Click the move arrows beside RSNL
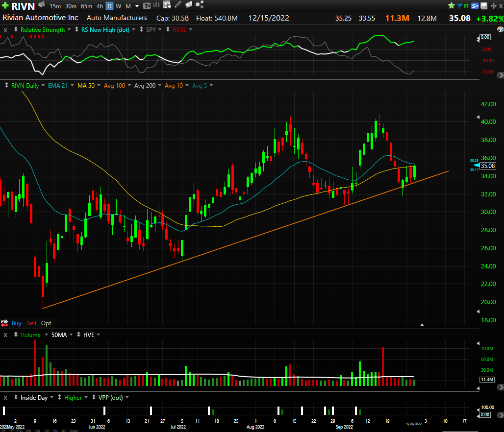The image size is (504, 432). [x=168, y=29]
